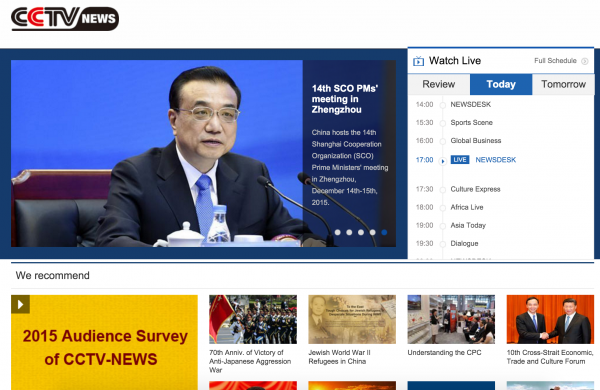Click the SCO meeting description text
Image resolution: width=600 pixels, height=390 pixels.
pyautogui.click(x=350, y=167)
